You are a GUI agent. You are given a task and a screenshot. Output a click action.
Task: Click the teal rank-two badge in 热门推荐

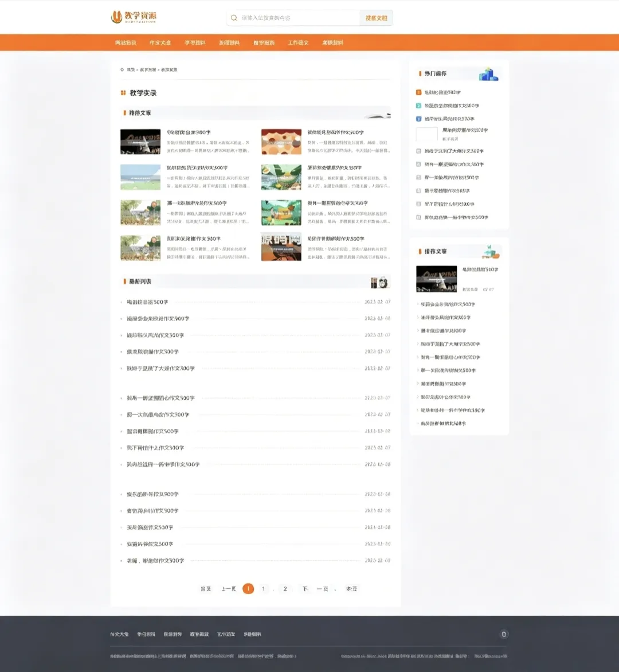pyautogui.click(x=419, y=106)
